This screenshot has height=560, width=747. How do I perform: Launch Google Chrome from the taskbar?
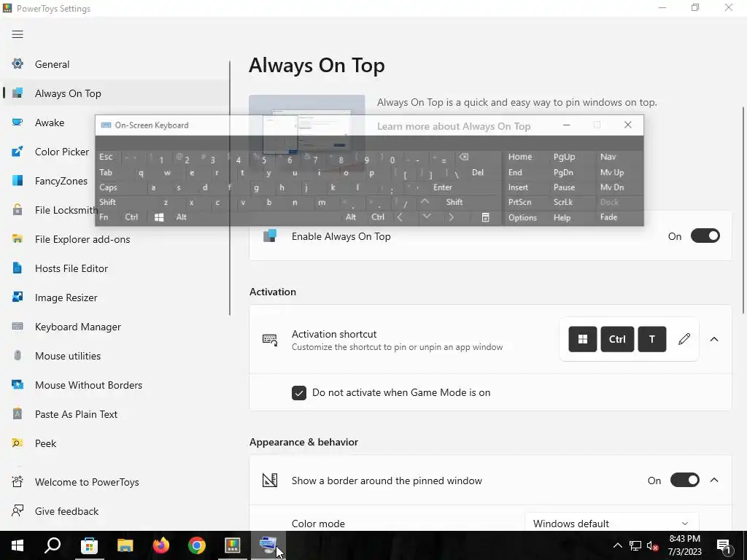[x=197, y=545]
